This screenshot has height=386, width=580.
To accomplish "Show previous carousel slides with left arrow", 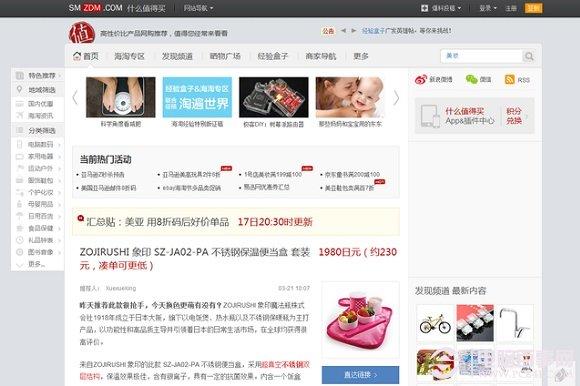I will (x=75, y=98).
